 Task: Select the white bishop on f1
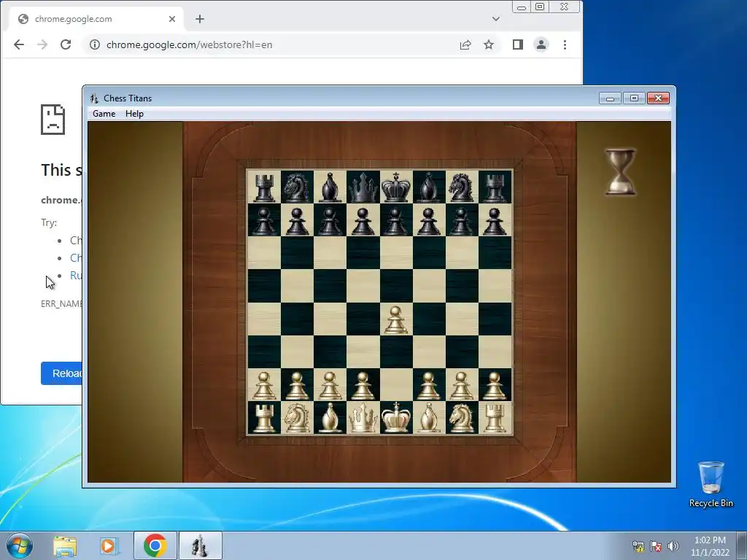(429, 418)
